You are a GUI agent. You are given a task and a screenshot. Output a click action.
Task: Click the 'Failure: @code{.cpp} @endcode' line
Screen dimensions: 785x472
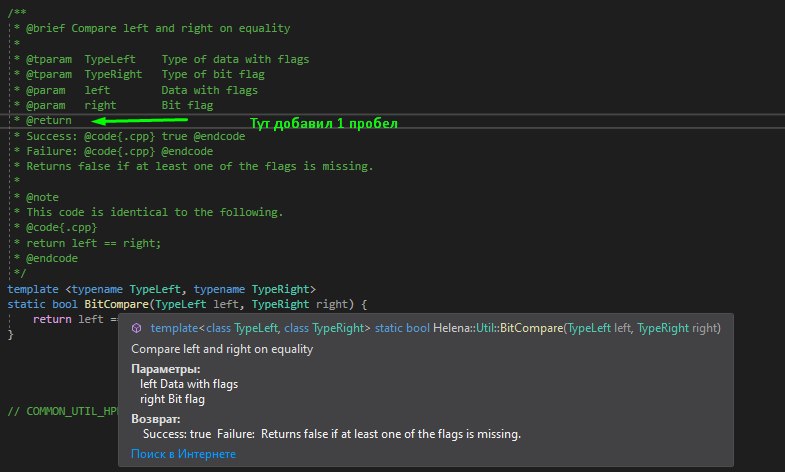(x=120, y=151)
